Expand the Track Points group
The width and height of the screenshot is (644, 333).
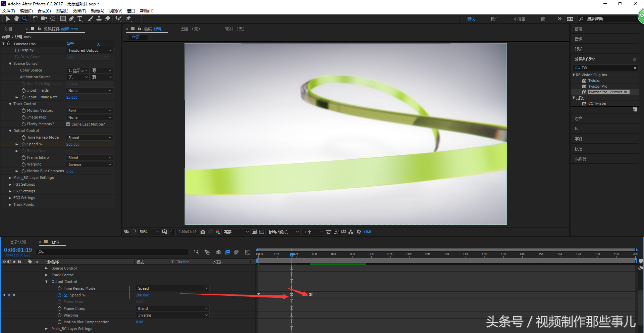(10, 205)
